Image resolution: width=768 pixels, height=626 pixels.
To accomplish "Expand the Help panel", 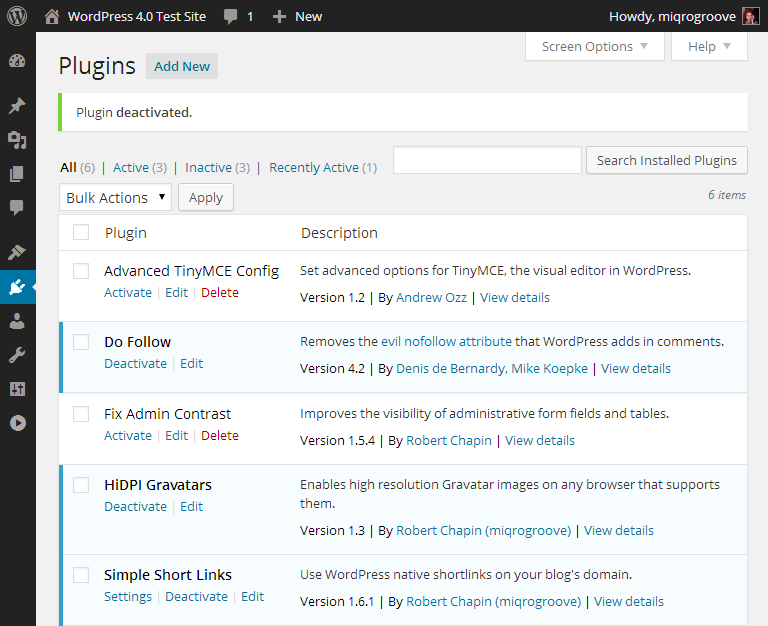I will tap(709, 47).
